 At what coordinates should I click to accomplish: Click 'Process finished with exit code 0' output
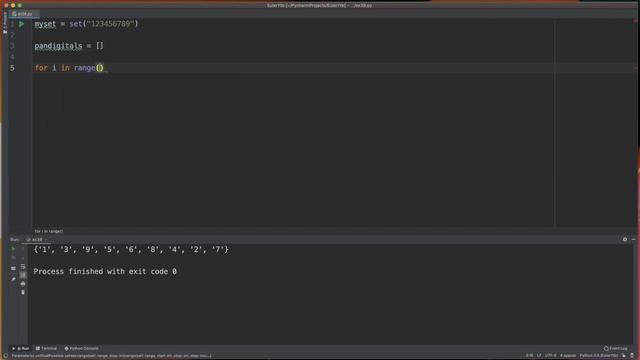point(105,271)
